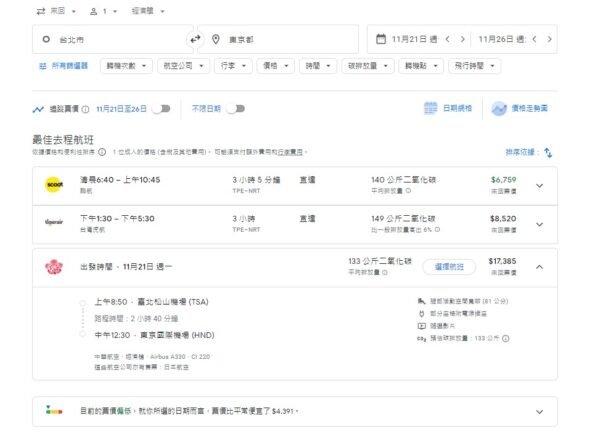Click the passenger count person icon
The height and width of the screenshot is (439, 600).
click(x=93, y=11)
